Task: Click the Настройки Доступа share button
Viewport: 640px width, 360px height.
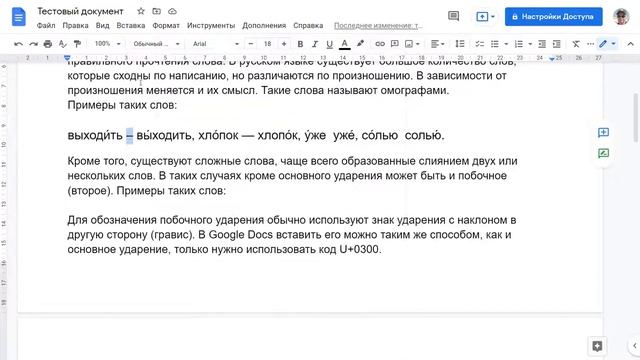Action: (553, 16)
